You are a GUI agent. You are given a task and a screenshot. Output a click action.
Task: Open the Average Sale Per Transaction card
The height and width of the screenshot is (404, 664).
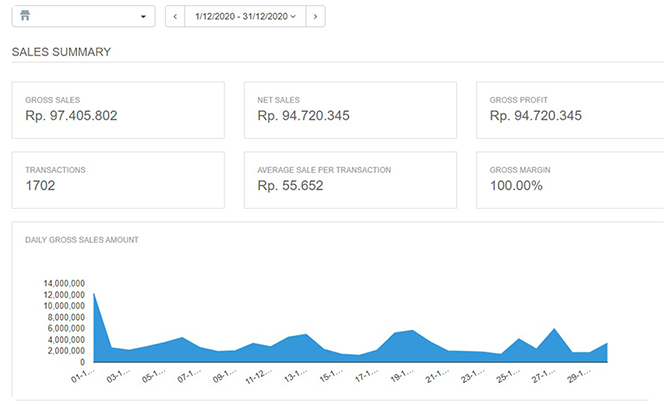(x=350, y=180)
